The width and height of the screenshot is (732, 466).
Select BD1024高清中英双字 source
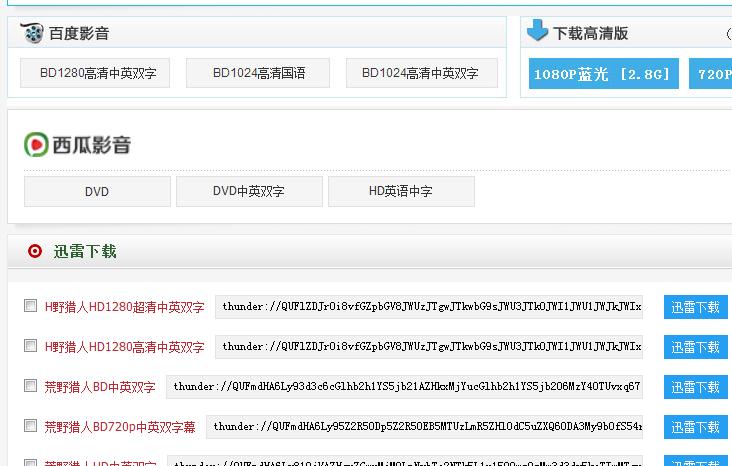[422, 73]
